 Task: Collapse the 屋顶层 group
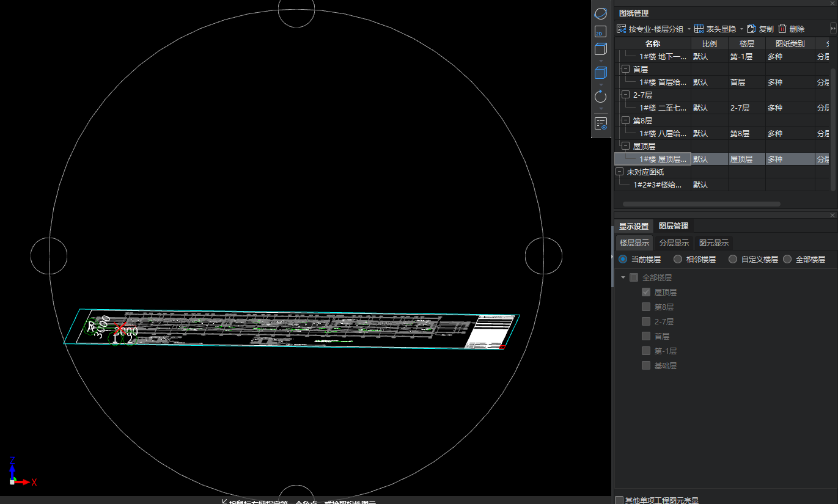(625, 146)
